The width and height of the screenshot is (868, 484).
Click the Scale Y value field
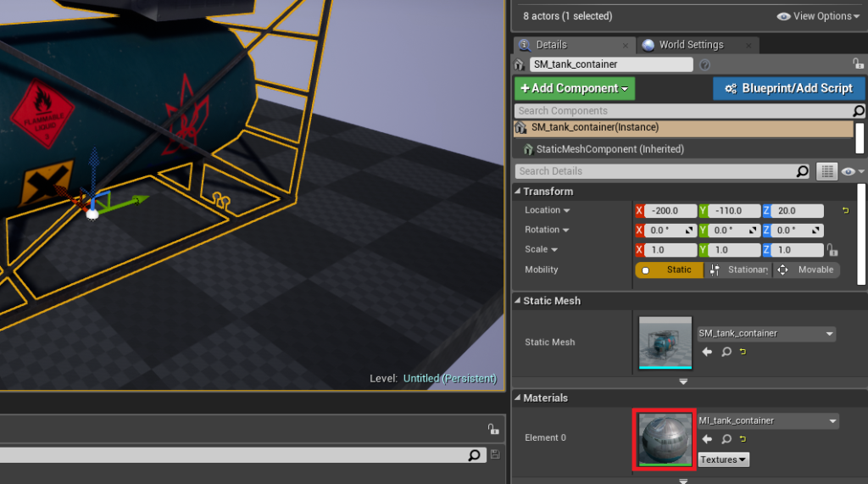734,250
